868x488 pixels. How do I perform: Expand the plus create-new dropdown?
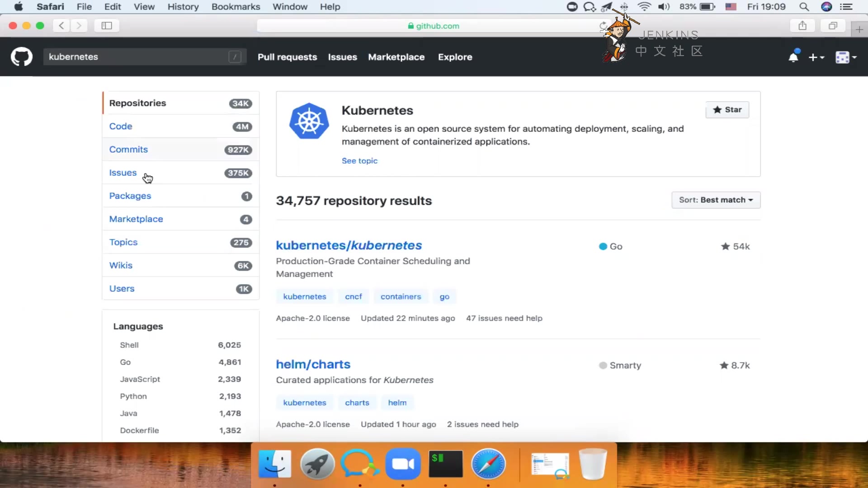(816, 57)
